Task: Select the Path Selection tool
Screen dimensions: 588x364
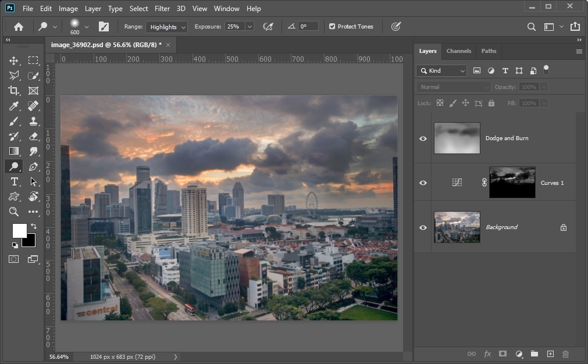Action: pos(33,182)
